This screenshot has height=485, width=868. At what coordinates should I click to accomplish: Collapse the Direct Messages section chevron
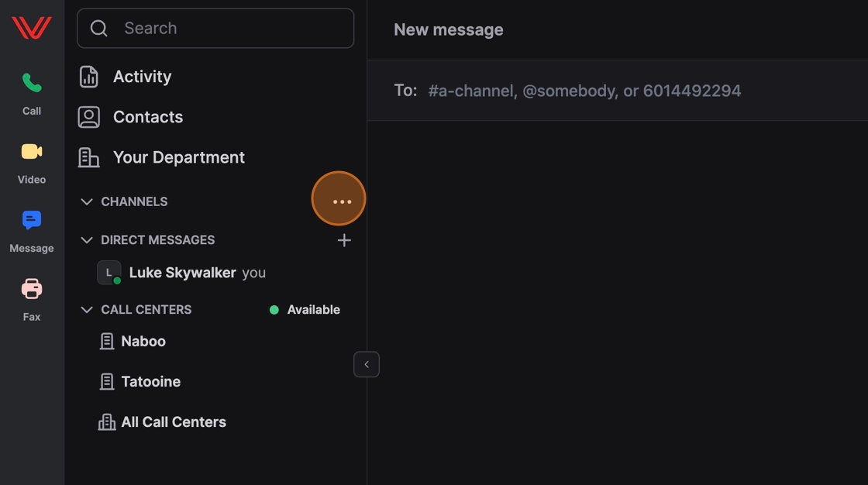[87, 240]
